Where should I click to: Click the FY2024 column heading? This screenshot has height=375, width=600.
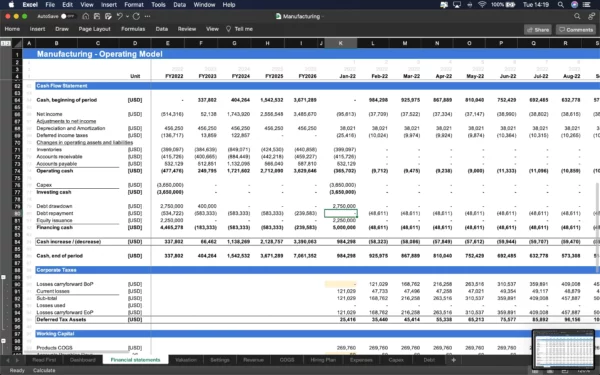[x=240, y=76]
